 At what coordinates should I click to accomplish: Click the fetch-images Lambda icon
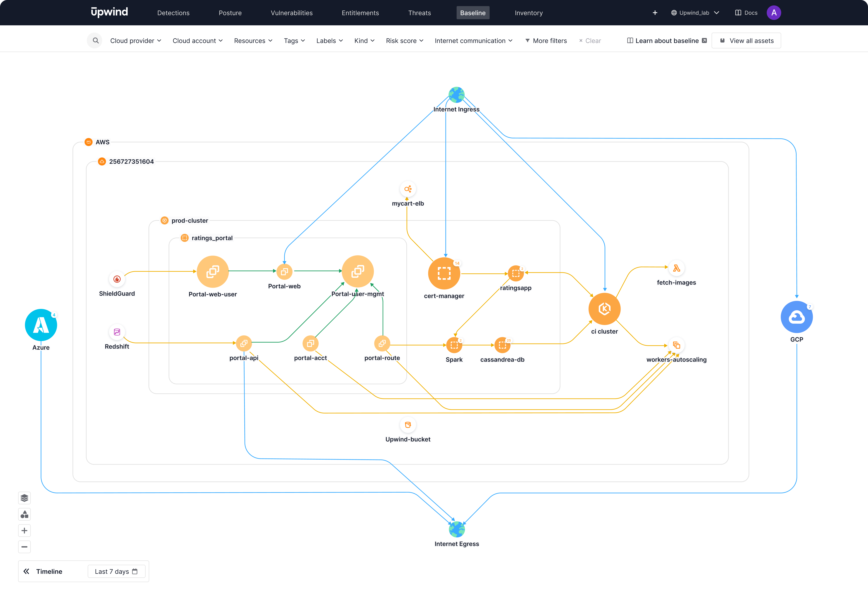click(676, 268)
